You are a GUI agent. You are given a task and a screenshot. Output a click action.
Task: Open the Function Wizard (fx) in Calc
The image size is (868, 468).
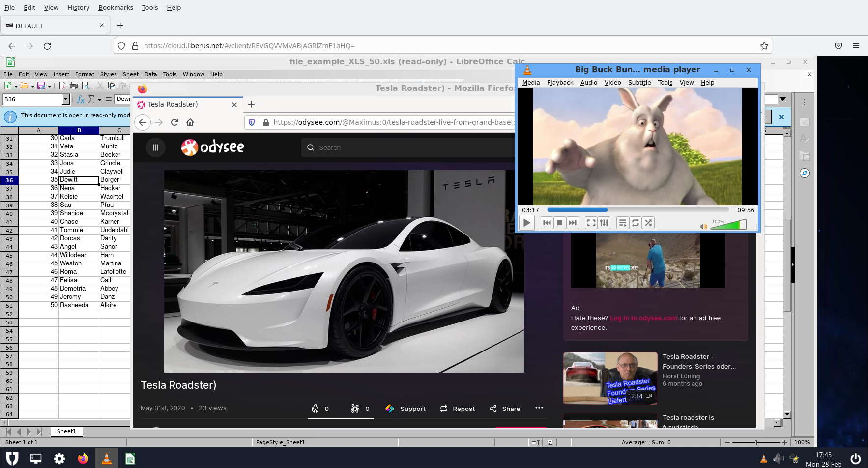(81, 99)
